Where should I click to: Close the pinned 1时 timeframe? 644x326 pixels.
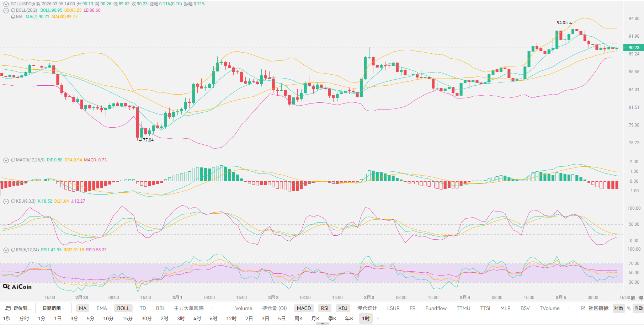pos(378,319)
